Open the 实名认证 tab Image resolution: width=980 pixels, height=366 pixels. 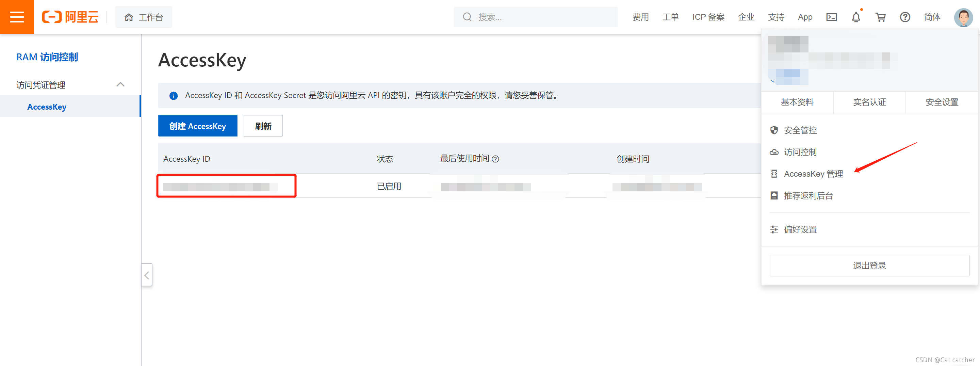pos(870,102)
